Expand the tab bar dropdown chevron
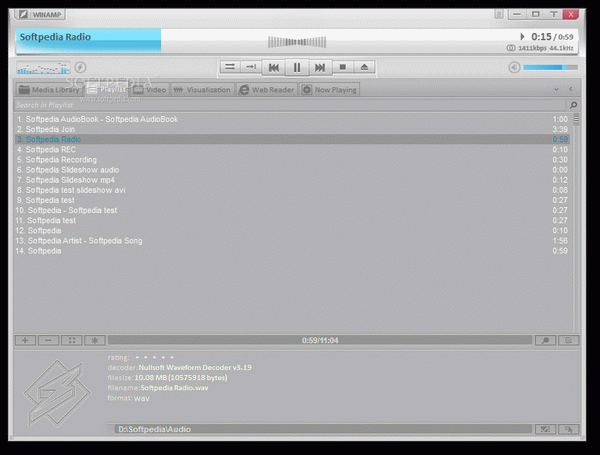The height and width of the screenshot is (455, 600). click(x=556, y=89)
